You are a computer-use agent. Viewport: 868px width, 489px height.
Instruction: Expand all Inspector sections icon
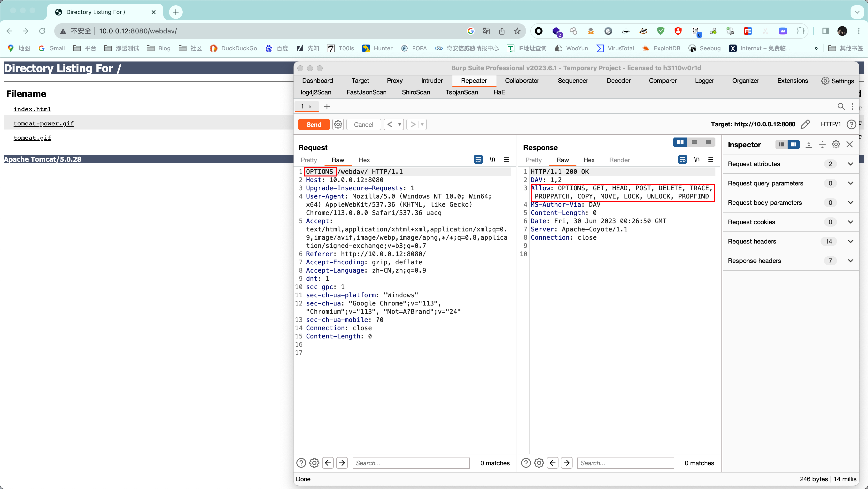pyautogui.click(x=809, y=145)
